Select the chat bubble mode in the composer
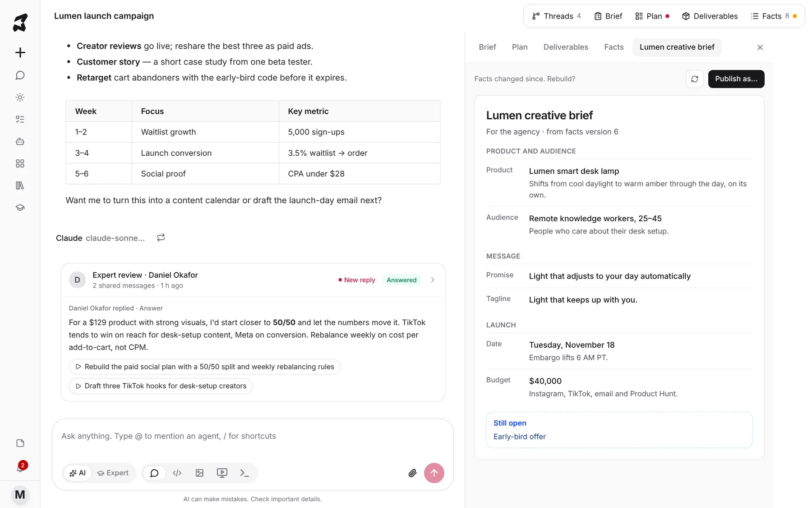Screen dimensions: 812x508 click(154, 473)
